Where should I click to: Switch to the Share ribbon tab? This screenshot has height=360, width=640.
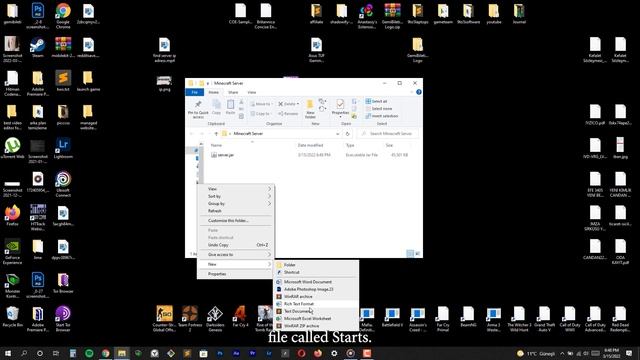[x=233, y=92]
